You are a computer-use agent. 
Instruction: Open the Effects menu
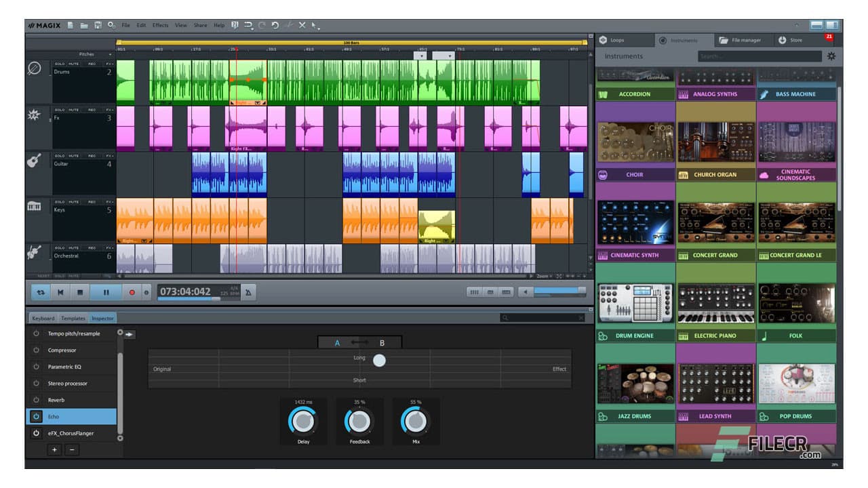point(160,25)
